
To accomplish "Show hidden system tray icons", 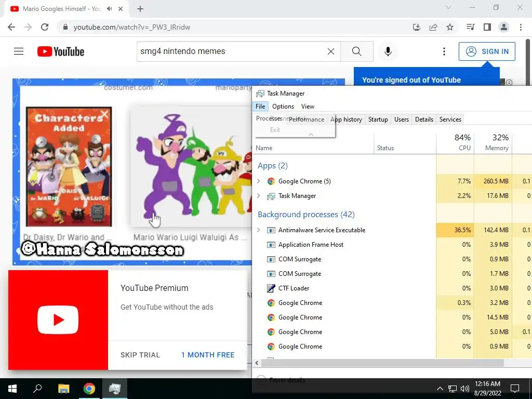I will pos(440,389).
